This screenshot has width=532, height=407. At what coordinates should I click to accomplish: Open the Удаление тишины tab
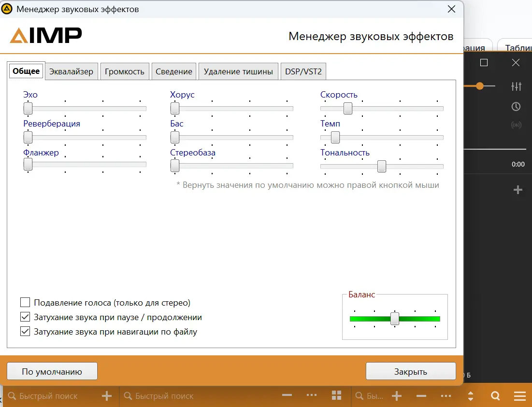[238, 71]
